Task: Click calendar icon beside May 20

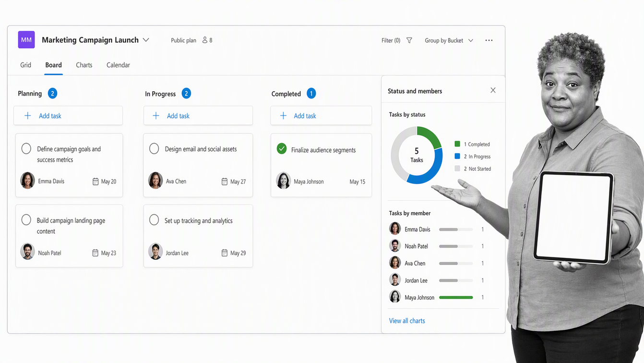Action: tap(95, 181)
